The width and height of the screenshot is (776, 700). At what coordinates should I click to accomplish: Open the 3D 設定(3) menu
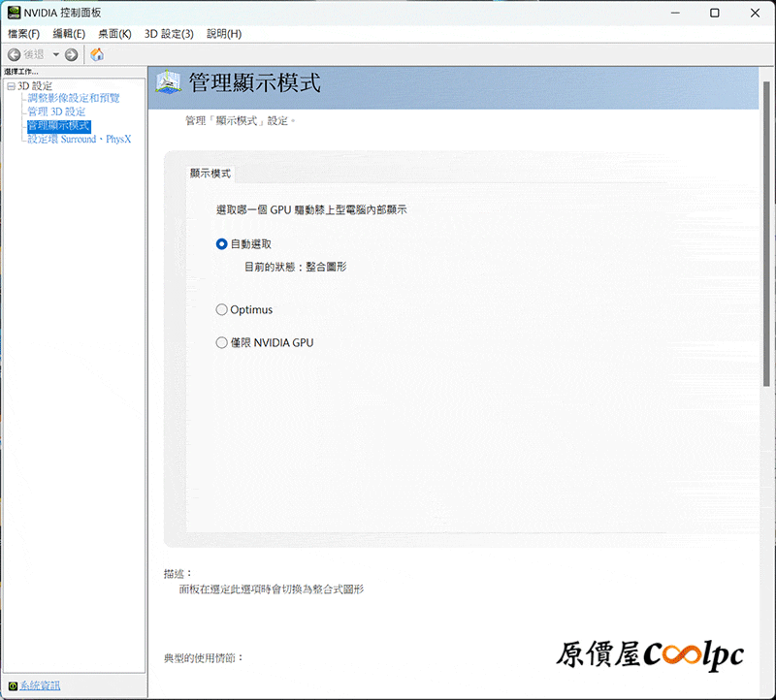169,34
